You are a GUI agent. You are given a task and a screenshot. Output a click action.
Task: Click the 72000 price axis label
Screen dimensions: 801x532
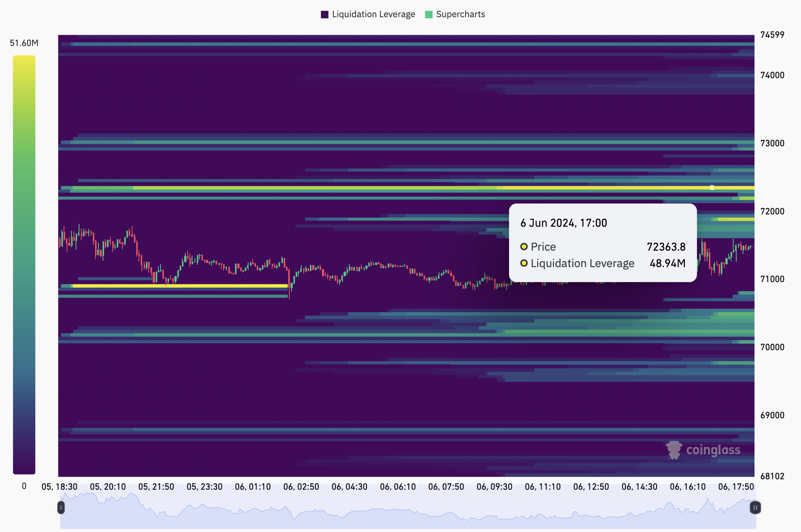click(772, 211)
